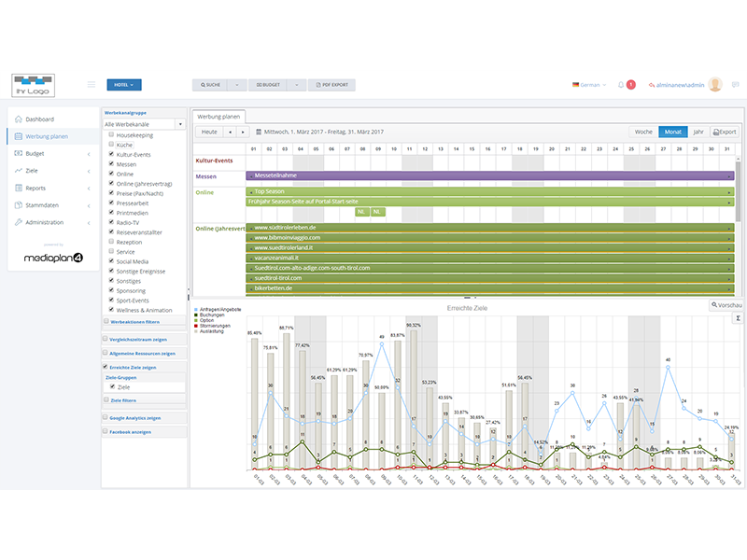Image resolution: width=747 pixels, height=560 pixels.
Task: Click the calendar icon beside date range
Action: (x=259, y=133)
